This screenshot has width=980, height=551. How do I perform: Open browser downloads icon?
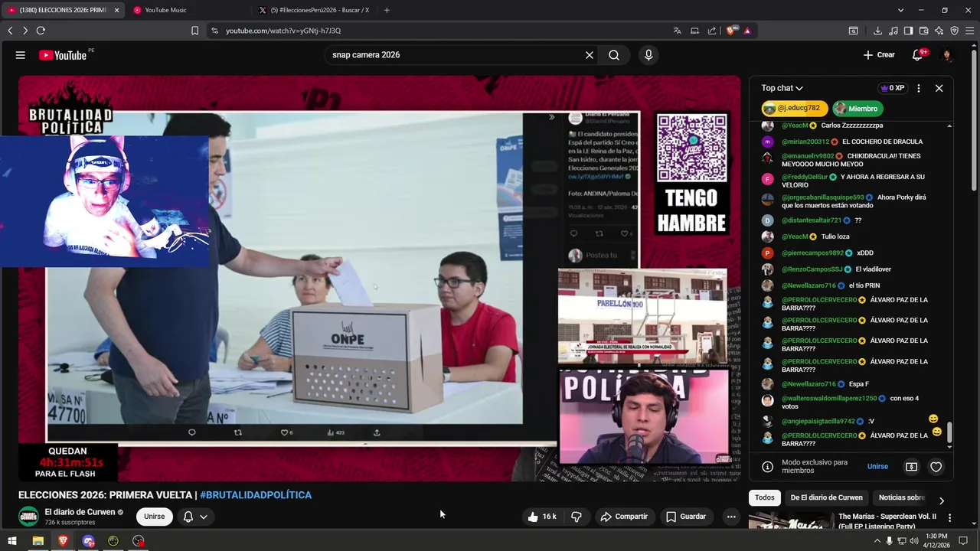tap(877, 31)
